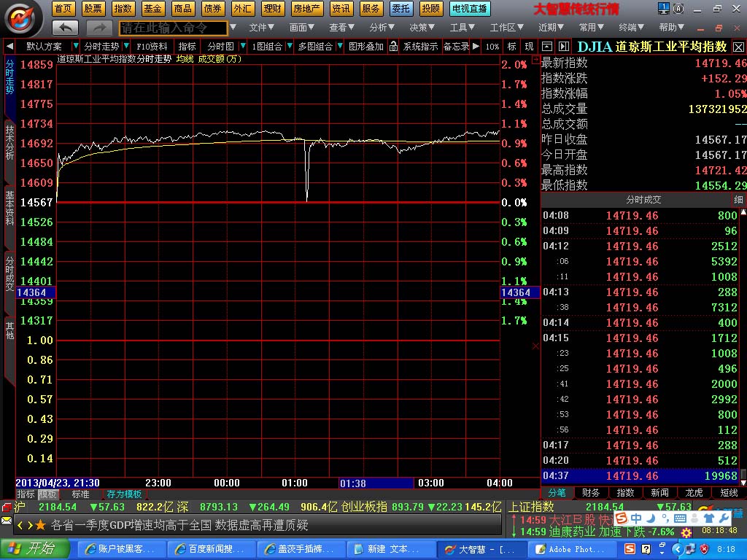
Task: Open the 文件 dropdown menu
Action: (262, 28)
